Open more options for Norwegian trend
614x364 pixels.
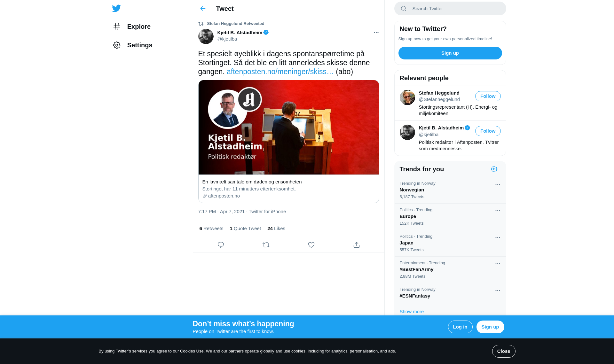pyautogui.click(x=498, y=184)
